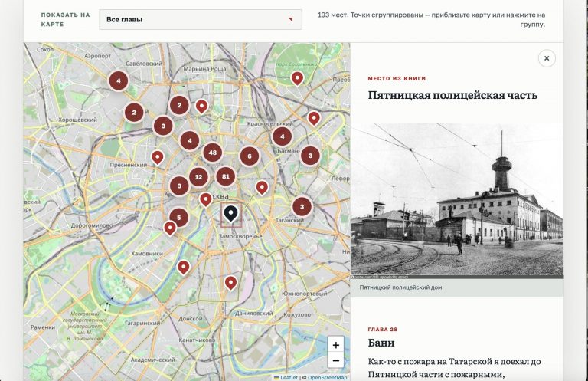Image resolution: width=588 pixels, height=381 pixels.
Task: Open cluster 2 near Хорошевский
Action: click(134, 112)
